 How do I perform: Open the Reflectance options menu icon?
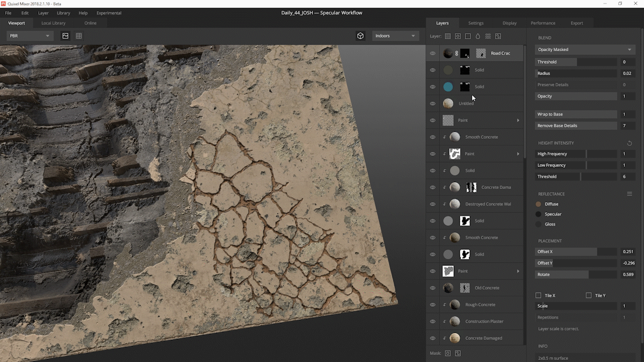click(x=629, y=194)
